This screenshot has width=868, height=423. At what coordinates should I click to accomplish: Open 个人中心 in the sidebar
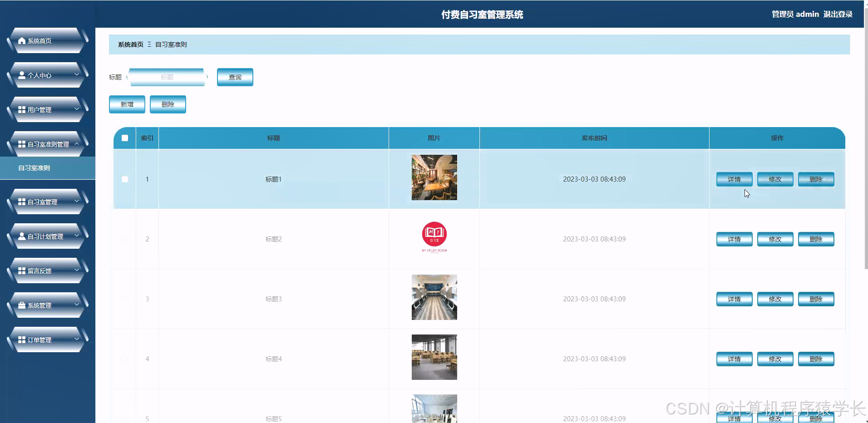point(48,75)
